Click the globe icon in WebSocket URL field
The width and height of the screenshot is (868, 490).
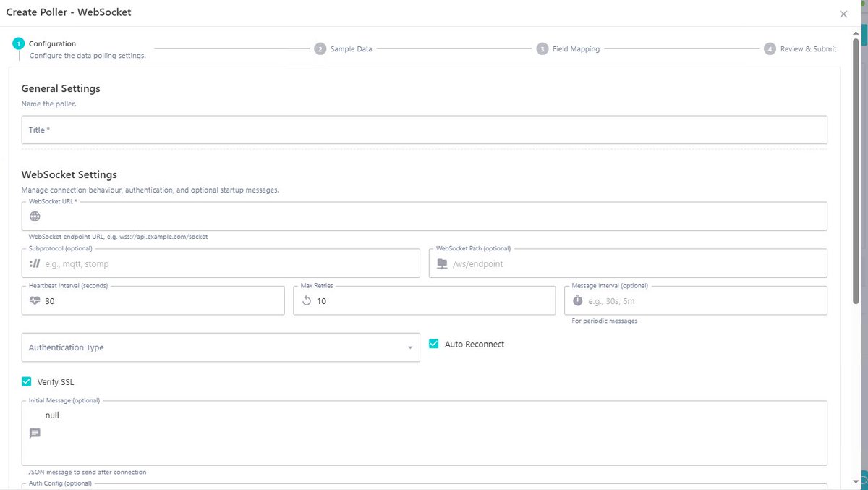(x=35, y=216)
